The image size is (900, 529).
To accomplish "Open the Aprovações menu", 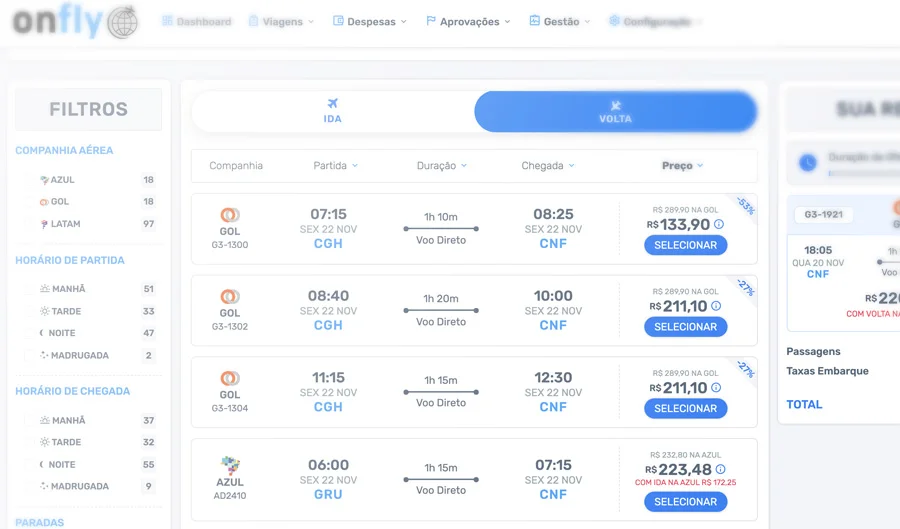I will (x=468, y=21).
